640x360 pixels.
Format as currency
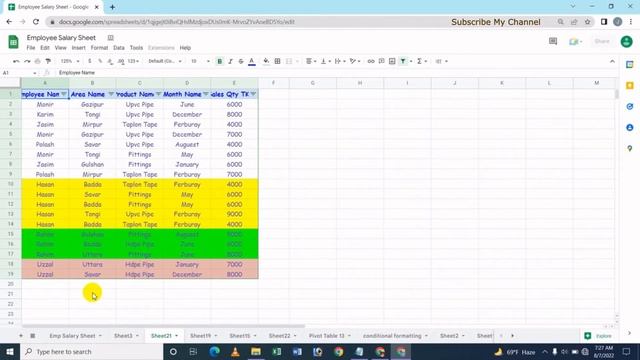point(89,61)
